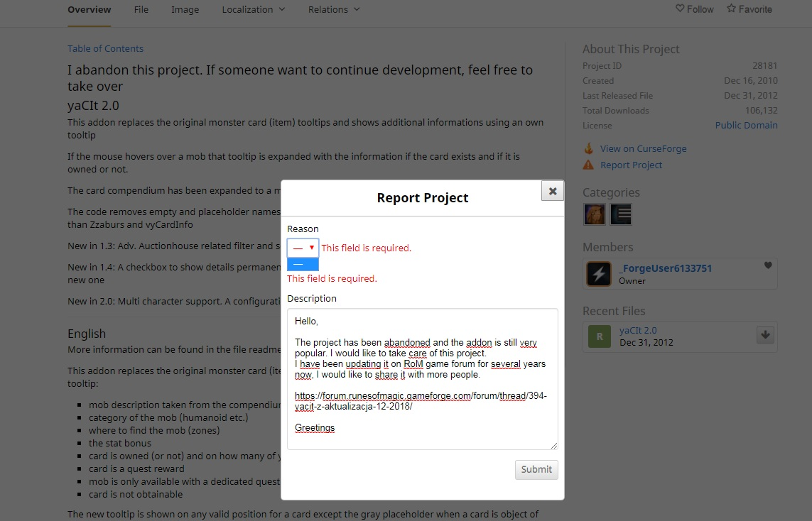Open the Table of Contents link
The image size is (812, 521).
click(105, 49)
